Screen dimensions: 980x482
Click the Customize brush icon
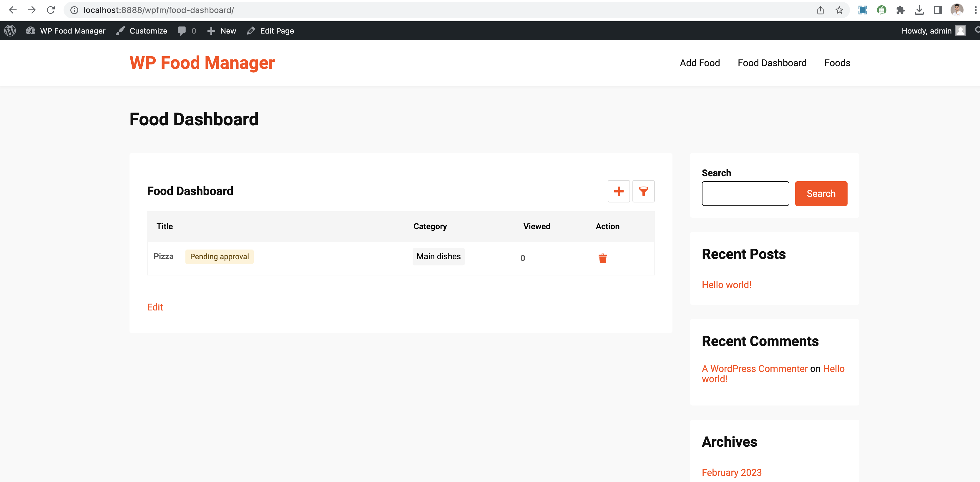(120, 30)
